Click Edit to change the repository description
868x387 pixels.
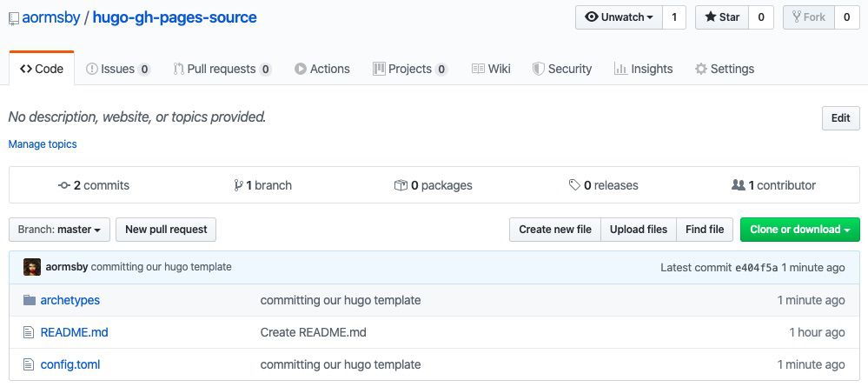coord(840,118)
